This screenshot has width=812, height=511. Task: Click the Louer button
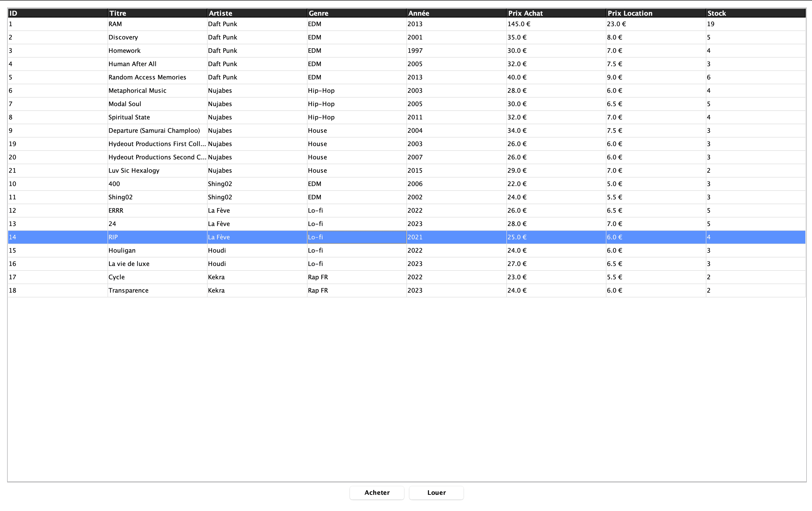point(436,492)
